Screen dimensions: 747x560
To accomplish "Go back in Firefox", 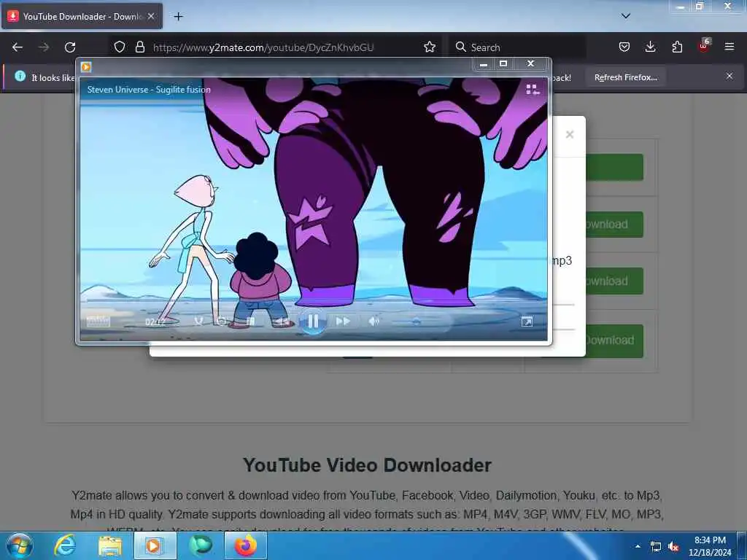I will (18, 47).
